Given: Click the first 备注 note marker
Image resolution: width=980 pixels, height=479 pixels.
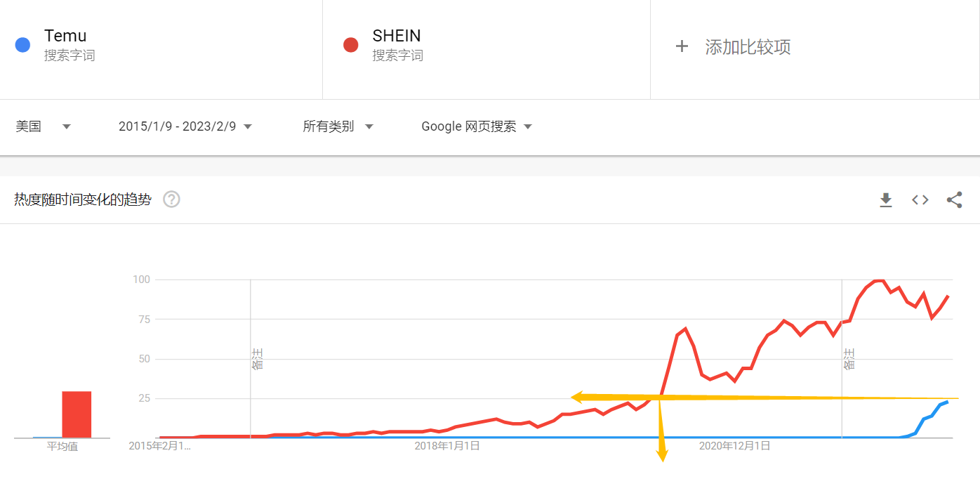Looking at the screenshot, I should [x=257, y=358].
